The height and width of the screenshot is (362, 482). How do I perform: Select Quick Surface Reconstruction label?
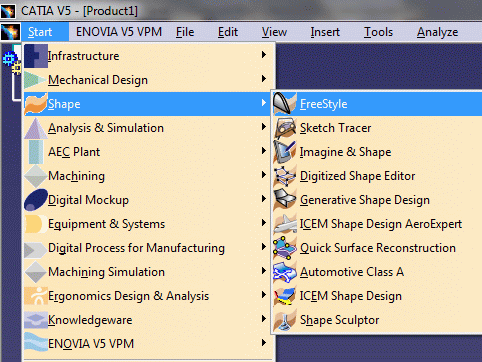378,248
